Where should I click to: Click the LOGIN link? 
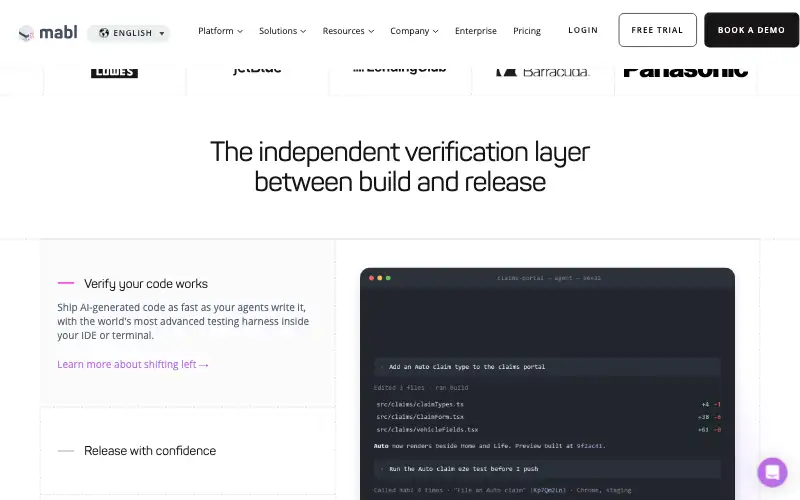pyautogui.click(x=583, y=30)
